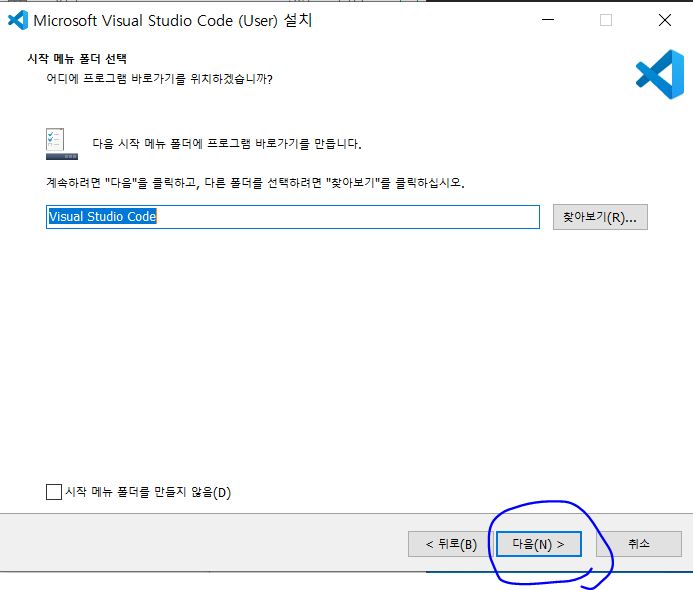
Task: Close the setup window
Action: click(664, 20)
